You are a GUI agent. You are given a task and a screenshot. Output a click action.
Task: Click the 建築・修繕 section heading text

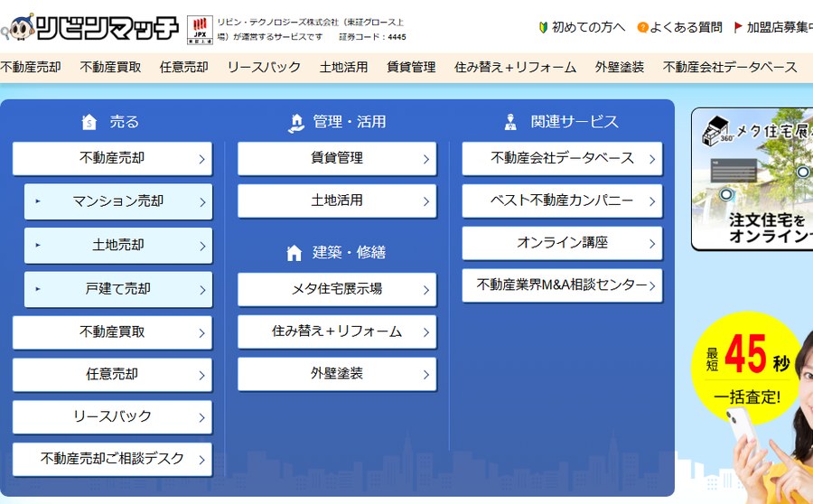tap(349, 253)
